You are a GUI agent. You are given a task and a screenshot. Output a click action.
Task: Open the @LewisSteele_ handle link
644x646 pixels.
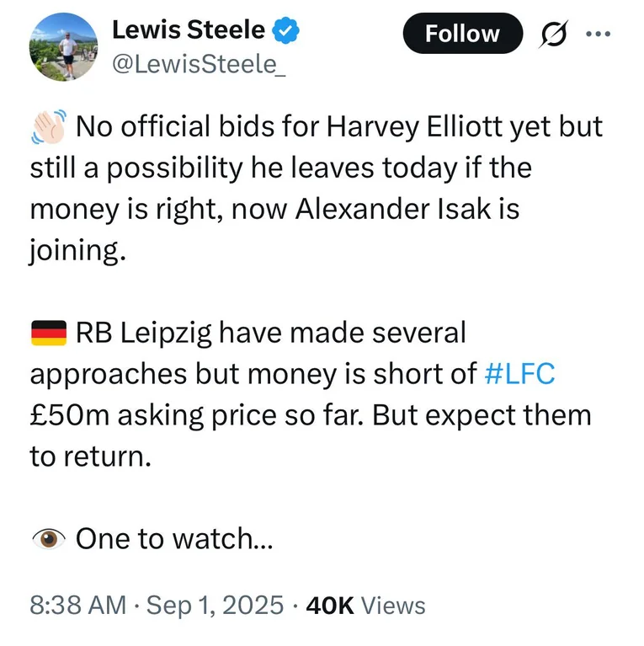point(199,64)
